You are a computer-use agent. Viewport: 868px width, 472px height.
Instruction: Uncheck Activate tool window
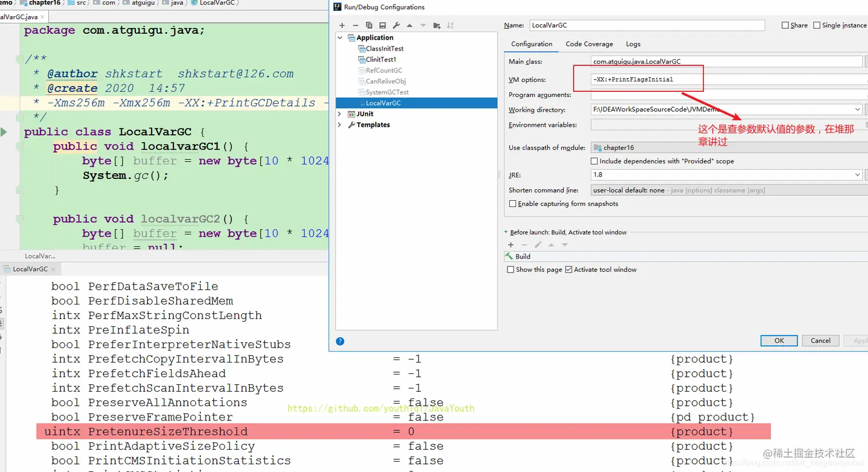[x=569, y=270]
